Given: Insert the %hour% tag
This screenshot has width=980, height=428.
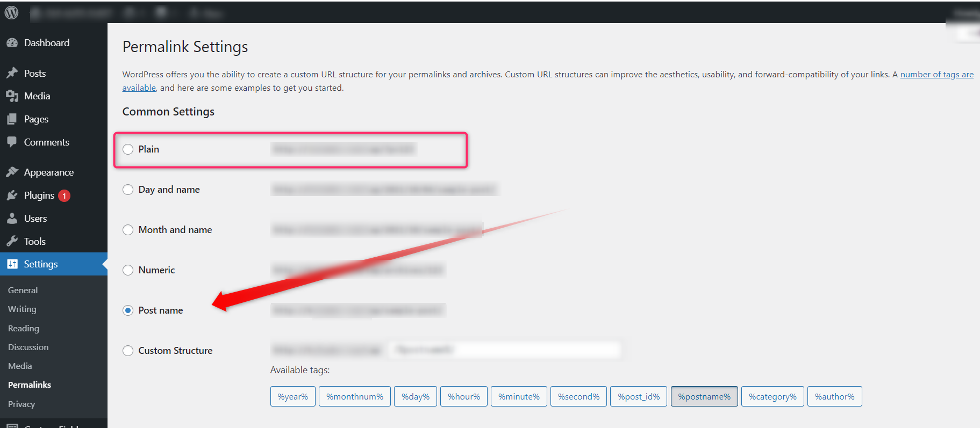Looking at the screenshot, I should coord(464,396).
